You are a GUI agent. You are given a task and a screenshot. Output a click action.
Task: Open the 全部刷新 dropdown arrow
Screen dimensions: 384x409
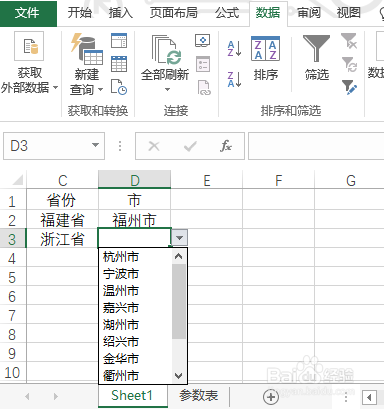point(167,89)
